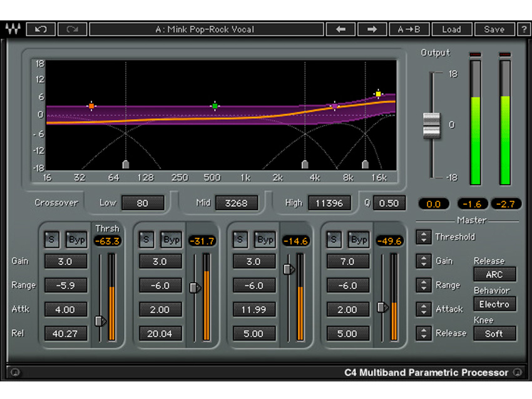Open help with the question mark
This screenshot has height=399, width=532.
coord(523,29)
